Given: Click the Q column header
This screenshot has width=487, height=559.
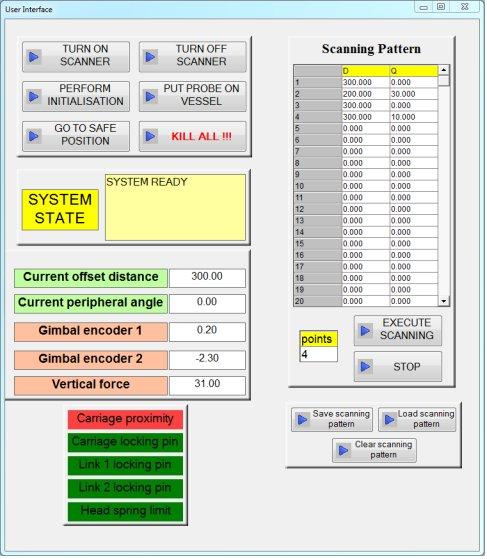Looking at the screenshot, I should pos(414,71).
